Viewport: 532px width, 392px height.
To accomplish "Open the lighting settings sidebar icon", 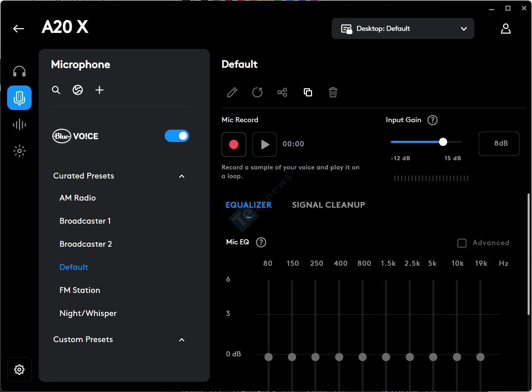I will [x=19, y=151].
